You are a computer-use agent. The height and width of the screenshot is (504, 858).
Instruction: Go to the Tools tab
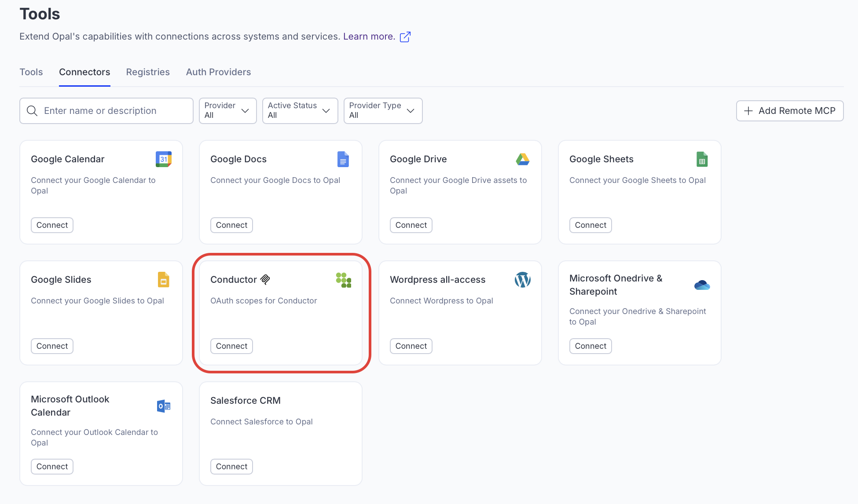click(x=31, y=72)
